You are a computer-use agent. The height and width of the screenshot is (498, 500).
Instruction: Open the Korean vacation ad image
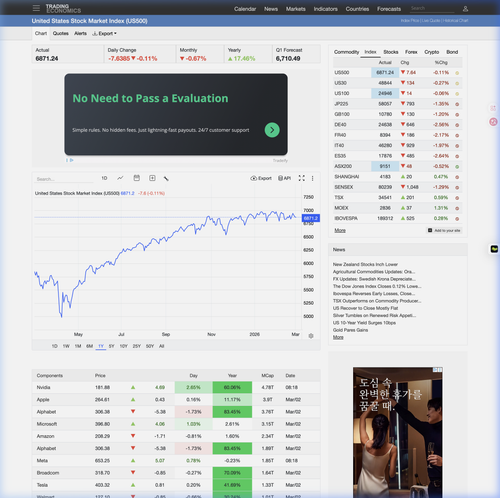[x=398, y=432]
